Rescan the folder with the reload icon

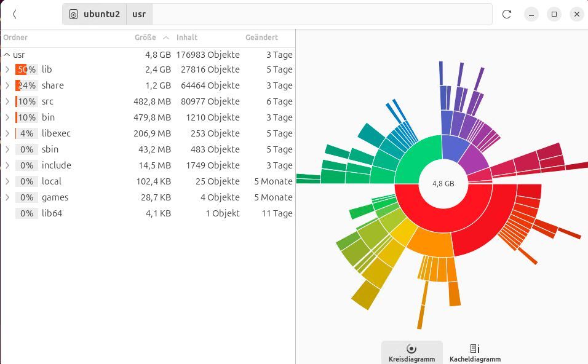click(x=507, y=14)
